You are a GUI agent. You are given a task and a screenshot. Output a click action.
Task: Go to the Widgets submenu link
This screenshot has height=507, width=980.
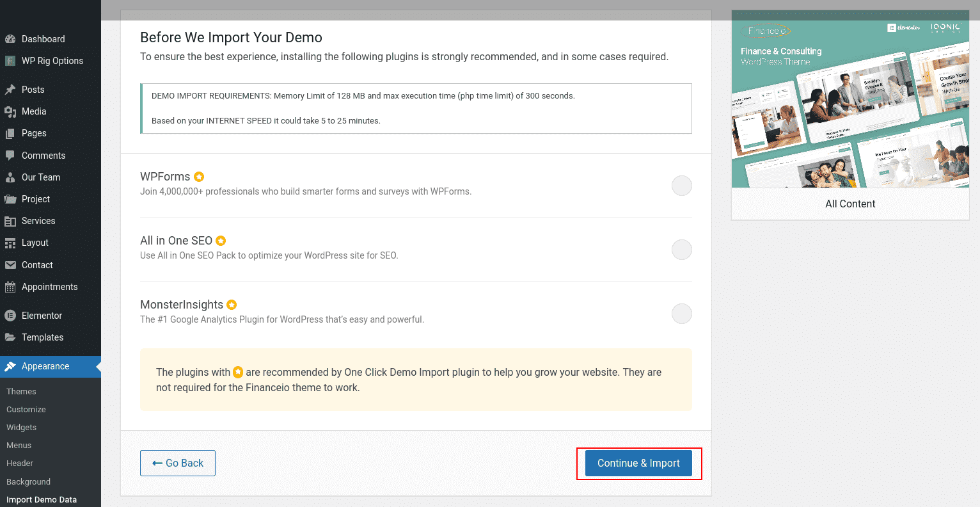[22, 427]
